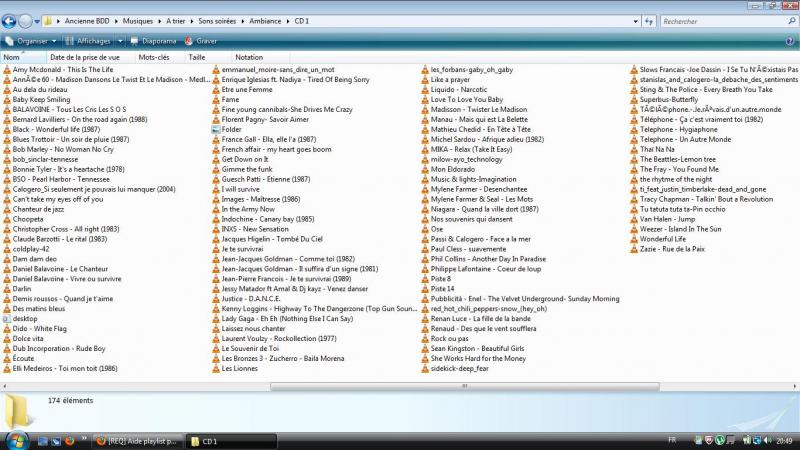
Task: Click the Affichages toolbar button
Action: point(88,41)
